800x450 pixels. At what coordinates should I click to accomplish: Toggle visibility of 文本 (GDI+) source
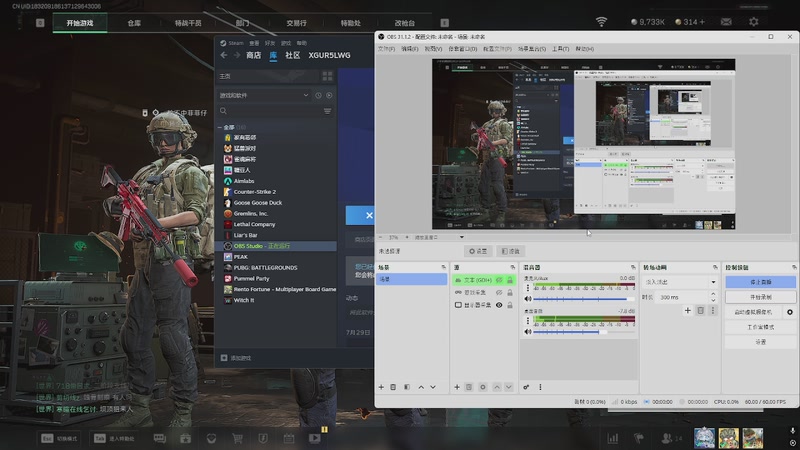point(499,280)
